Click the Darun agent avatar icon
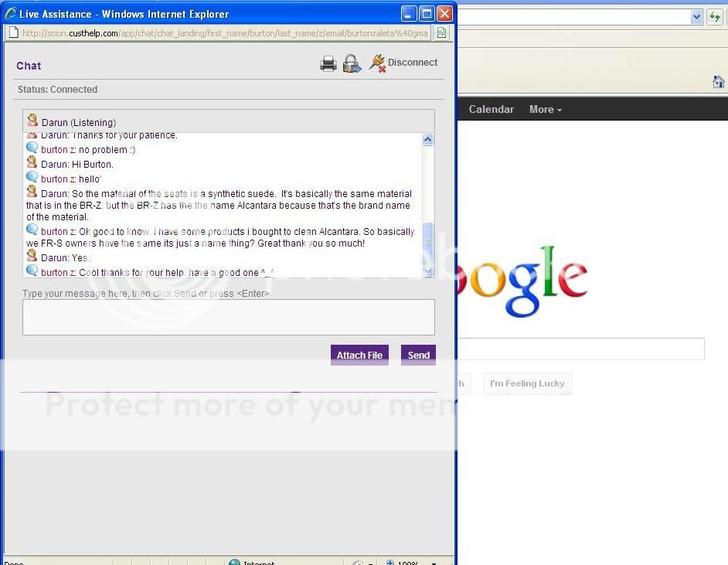Image resolution: width=728 pixels, height=565 pixels. click(32, 121)
